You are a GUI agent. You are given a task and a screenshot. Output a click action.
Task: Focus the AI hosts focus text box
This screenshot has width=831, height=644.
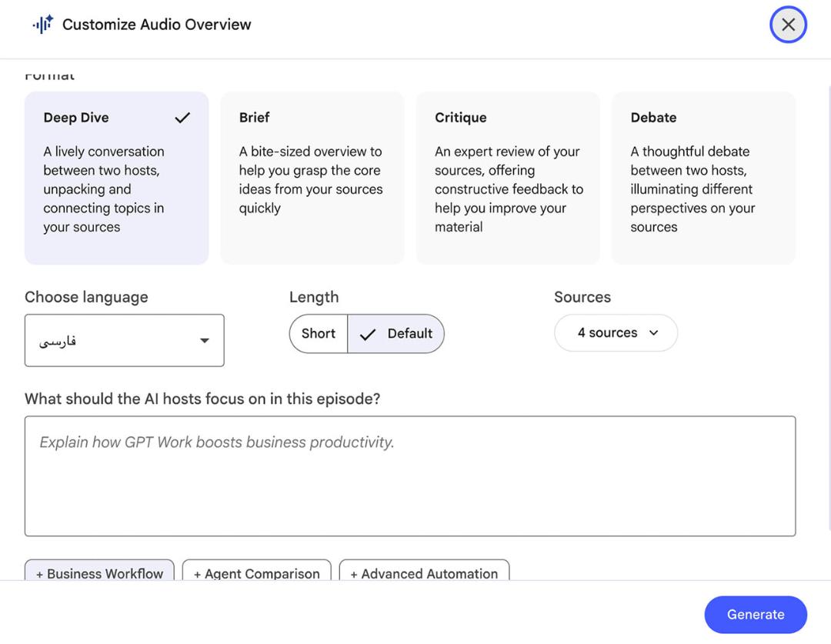click(410, 476)
